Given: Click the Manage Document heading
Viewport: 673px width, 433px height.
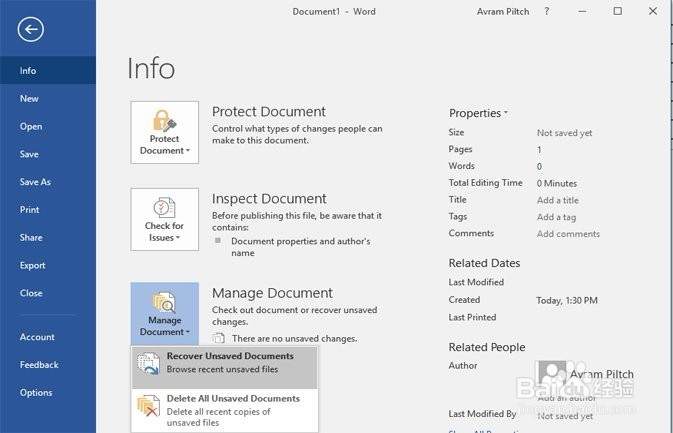Looking at the screenshot, I should [x=272, y=293].
